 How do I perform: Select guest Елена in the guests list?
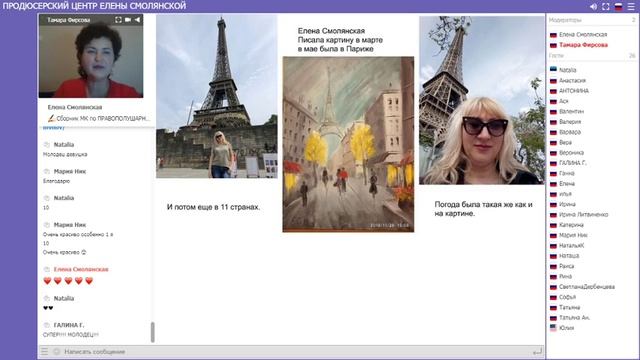(567, 184)
